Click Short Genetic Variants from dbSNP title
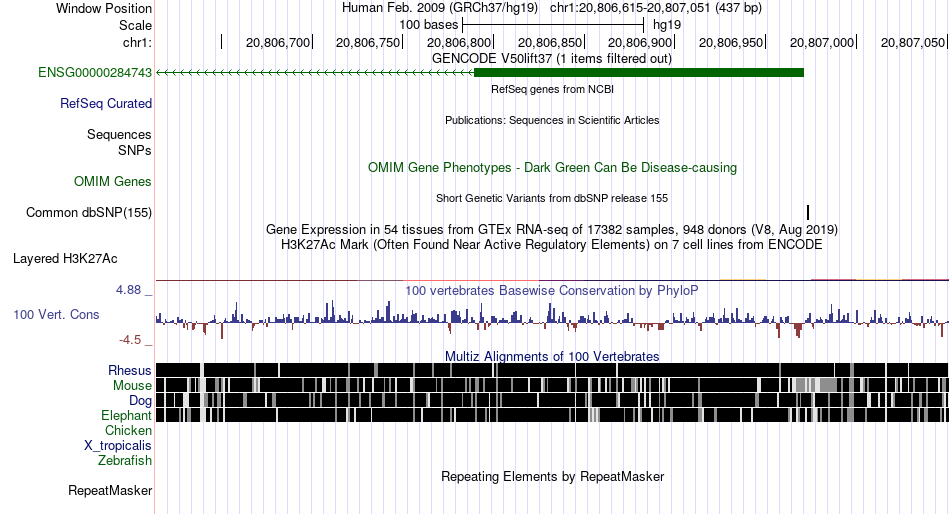The height and width of the screenshot is (514, 950). pyautogui.click(x=552, y=198)
